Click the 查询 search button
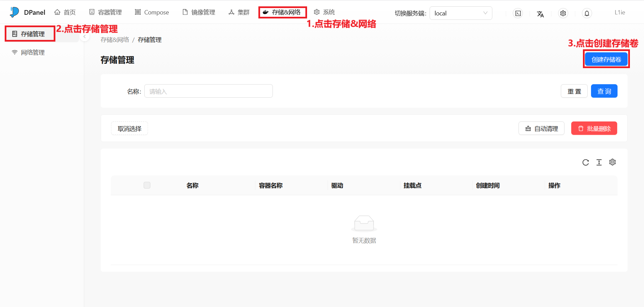 [x=604, y=91]
